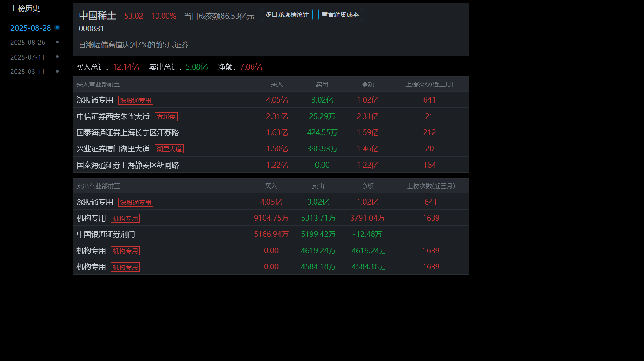The image size is (644, 361).
Task: Click the 日涨幅偏离值达到7%的前5只证券 reason text
Action: [x=134, y=45]
